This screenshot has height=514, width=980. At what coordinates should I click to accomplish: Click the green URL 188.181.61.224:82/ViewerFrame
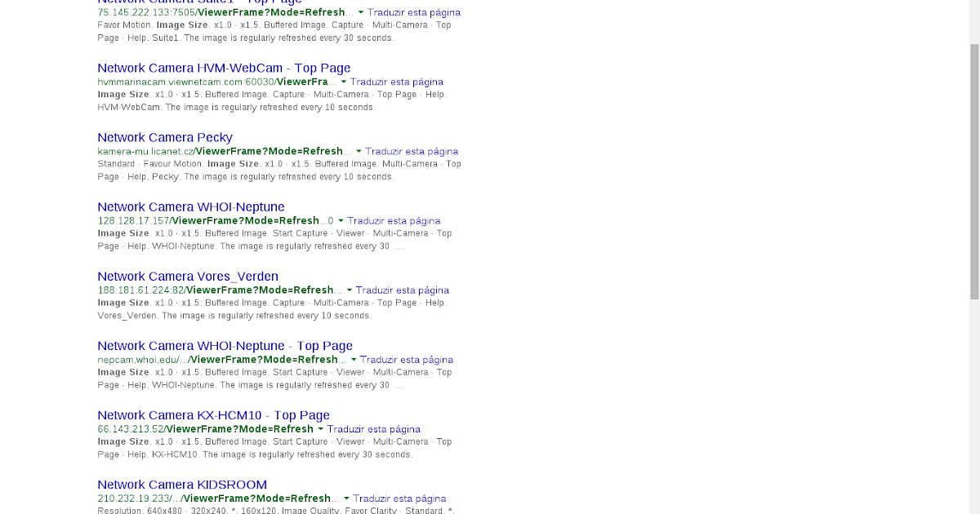click(x=220, y=290)
